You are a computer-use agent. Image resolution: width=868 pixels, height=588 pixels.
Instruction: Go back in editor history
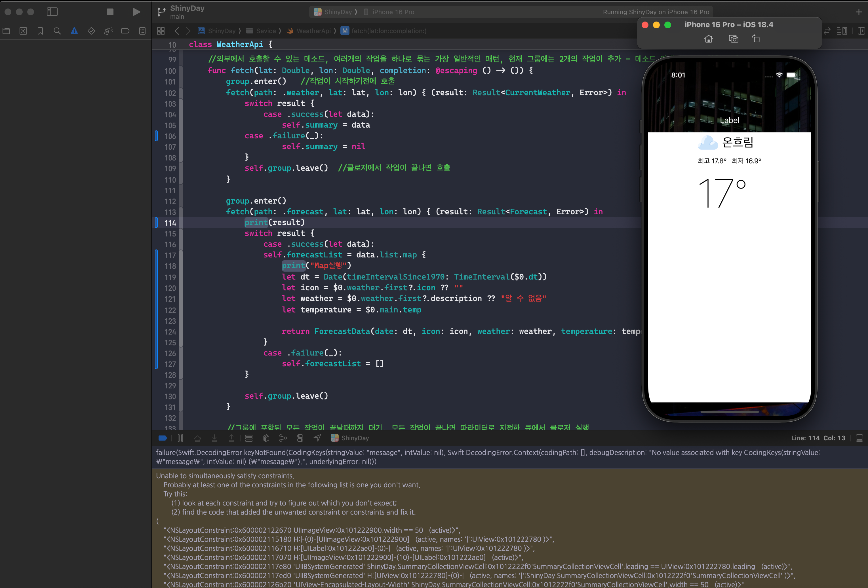177,31
